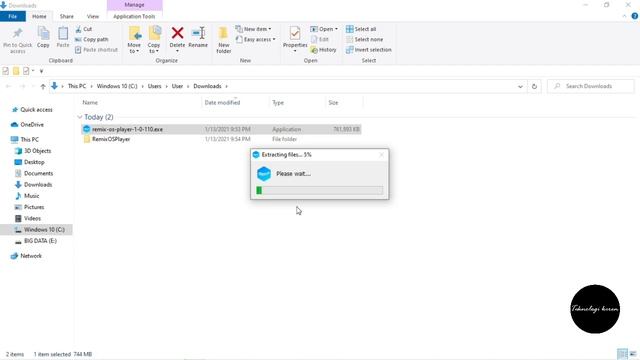The width and height of the screenshot is (640, 360).
Task: Click the Up one level arrow
Action: pyautogui.click(x=43, y=87)
